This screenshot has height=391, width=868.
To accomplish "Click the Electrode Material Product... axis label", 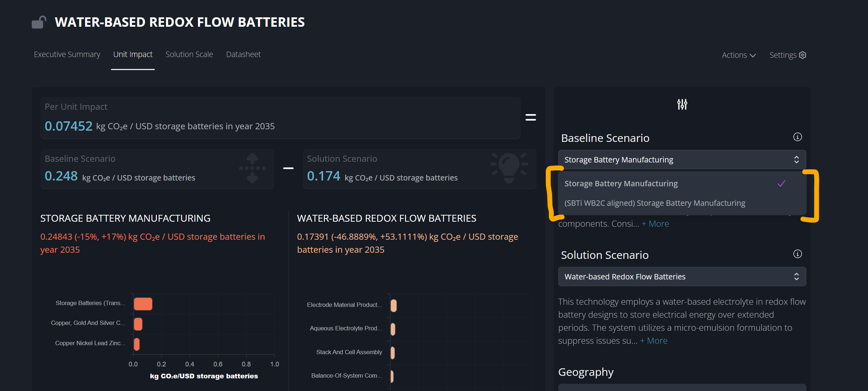I will 344,305.
